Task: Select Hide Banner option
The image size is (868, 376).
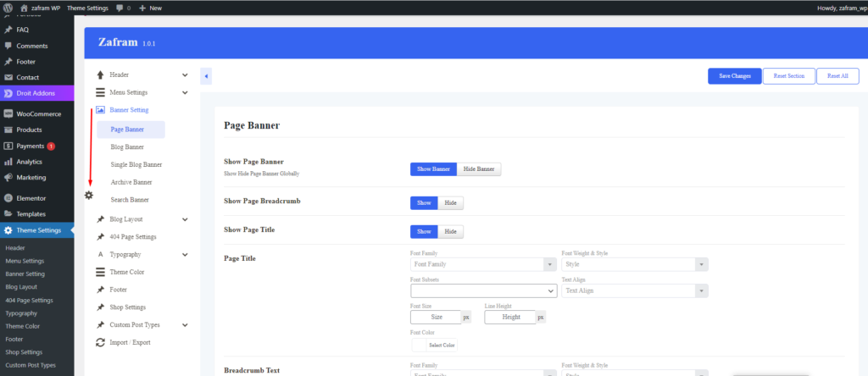Action: pyautogui.click(x=479, y=169)
